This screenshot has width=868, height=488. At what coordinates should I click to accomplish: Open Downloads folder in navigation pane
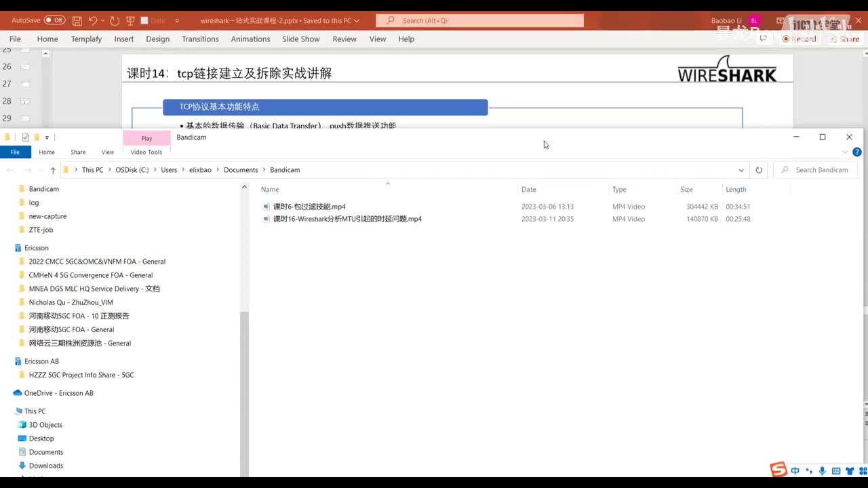pos(45,466)
